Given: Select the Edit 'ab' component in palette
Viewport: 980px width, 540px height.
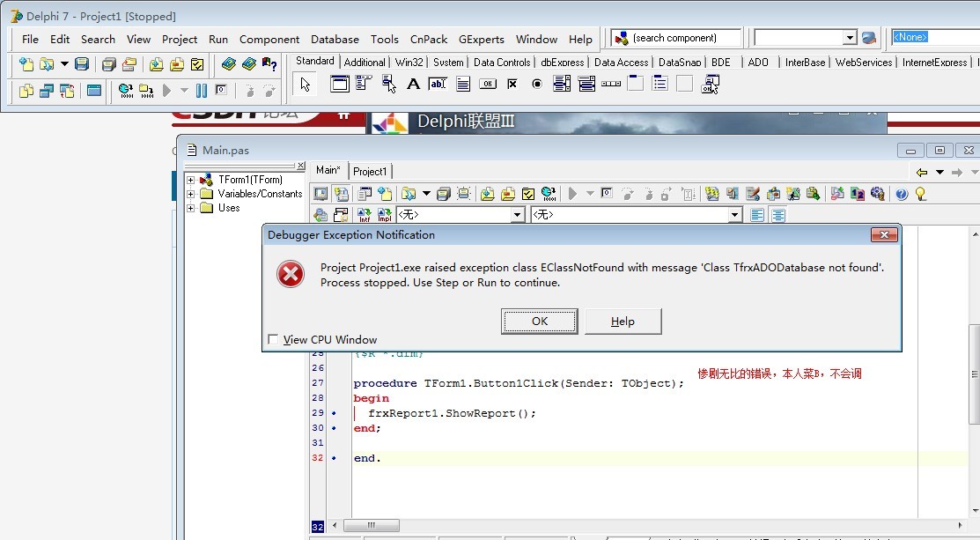Looking at the screenshot, I should click(438, 84).
